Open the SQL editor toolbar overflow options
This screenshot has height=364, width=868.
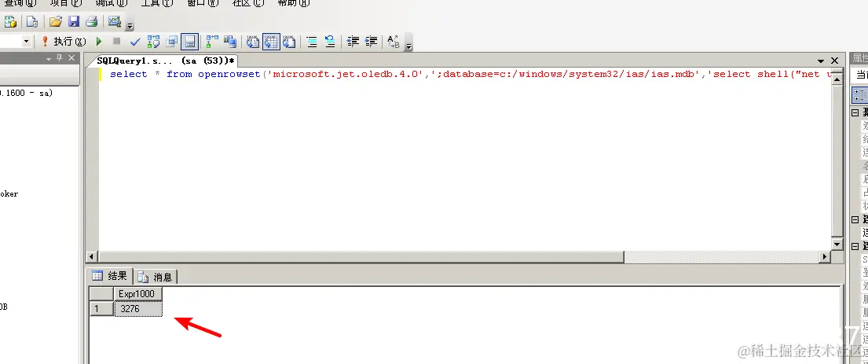pyautogui.click(x=409, y=46)
